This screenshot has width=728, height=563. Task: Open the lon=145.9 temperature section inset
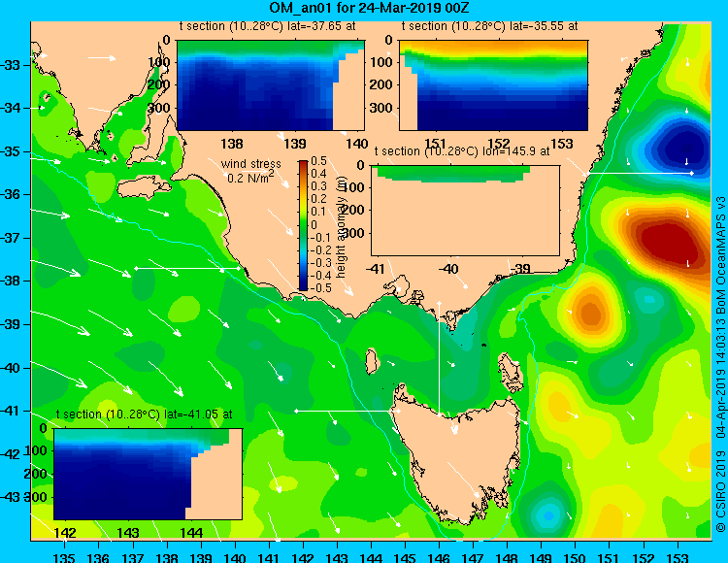[x=465, y=211]
